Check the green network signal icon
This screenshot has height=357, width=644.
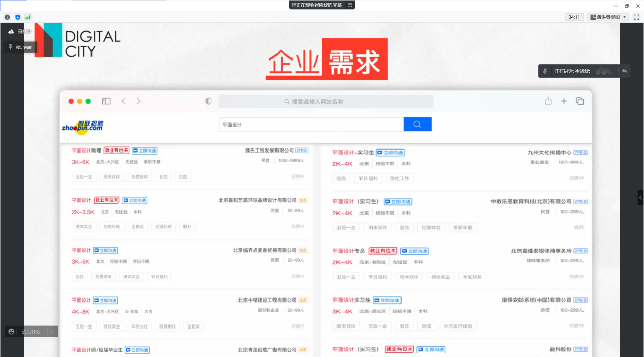click(x=28, y=17)
